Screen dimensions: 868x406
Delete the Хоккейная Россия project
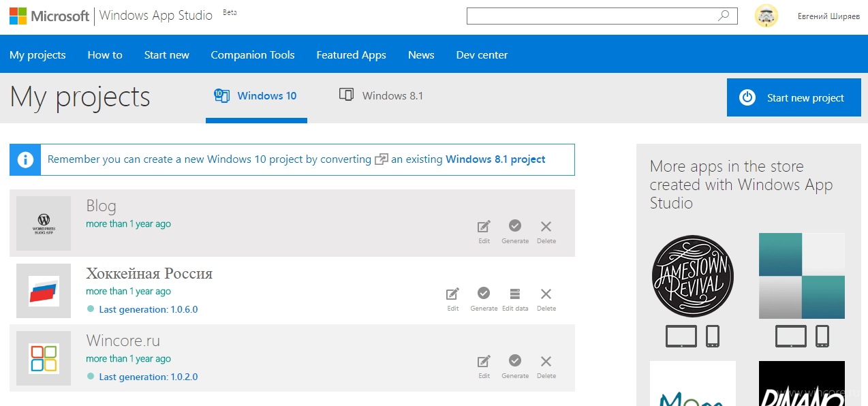tap(546, 299)
